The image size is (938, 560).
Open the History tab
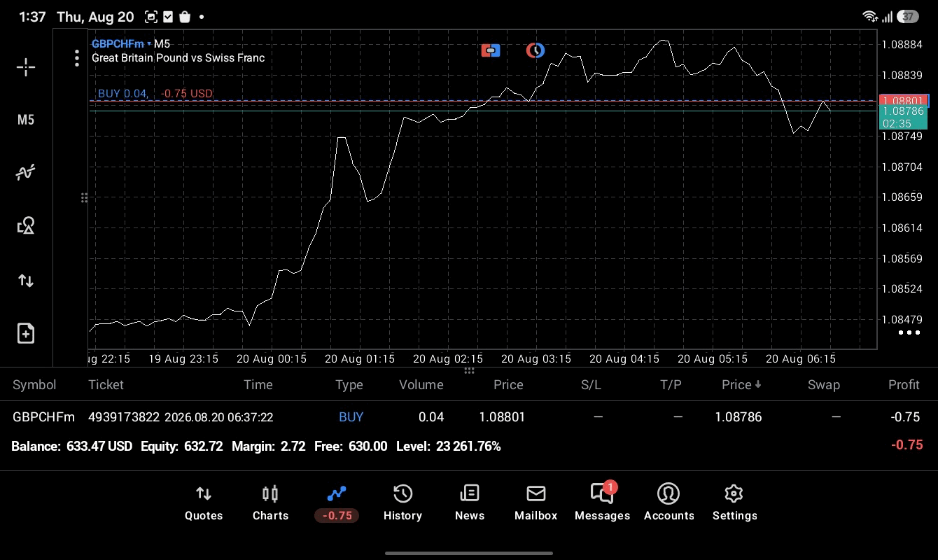[402, 503]
